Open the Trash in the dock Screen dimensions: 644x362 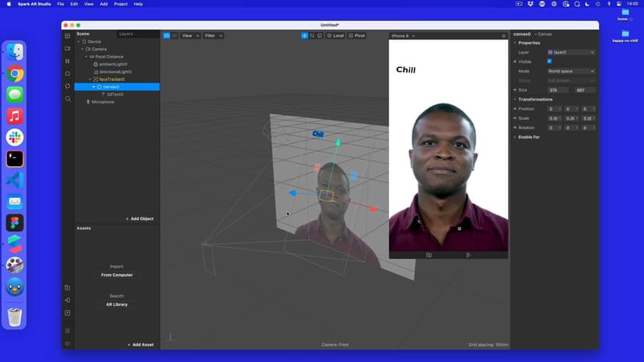[15, 316]
